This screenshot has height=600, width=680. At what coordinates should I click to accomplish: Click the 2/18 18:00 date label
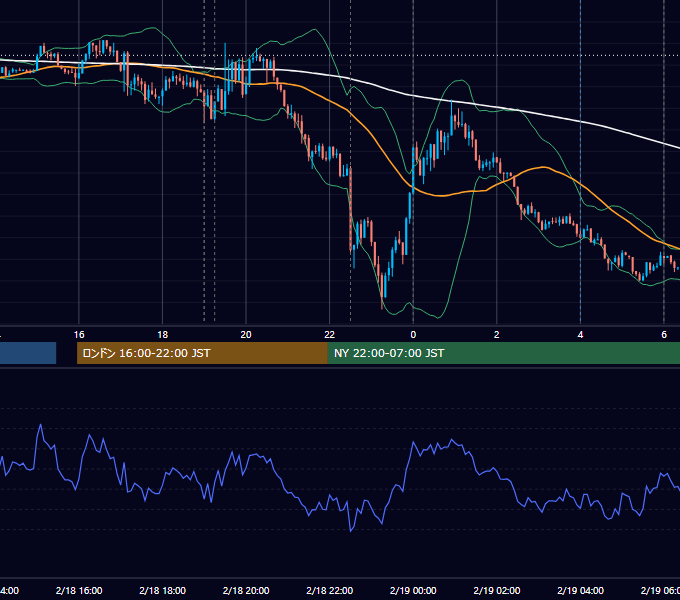[x=163, y=590]
